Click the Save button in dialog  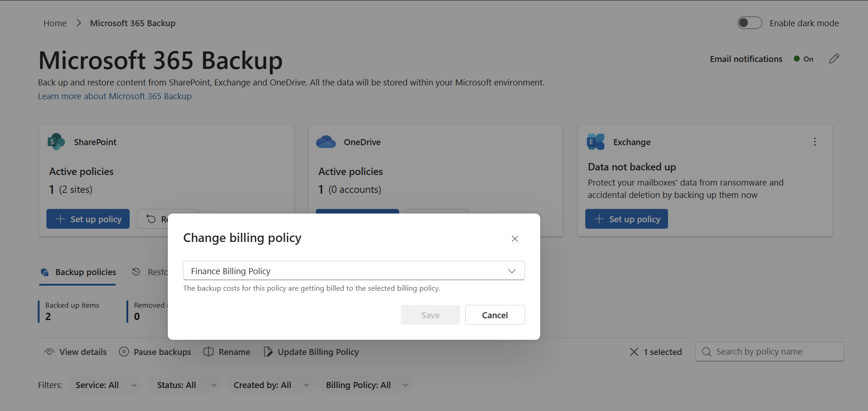tap(430, 315)
